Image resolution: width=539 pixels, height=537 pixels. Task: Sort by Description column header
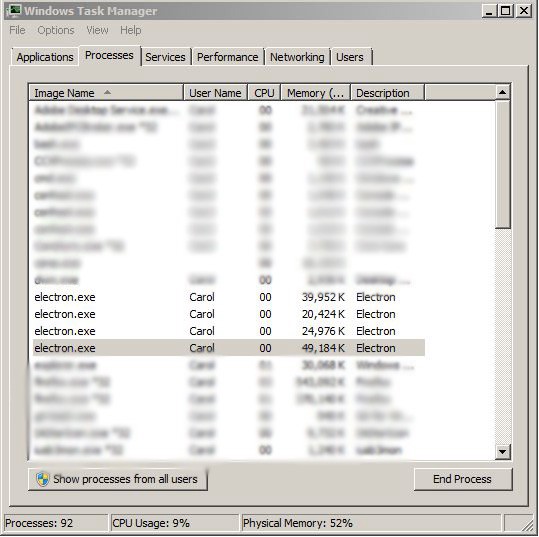click(x=387, y=93)
